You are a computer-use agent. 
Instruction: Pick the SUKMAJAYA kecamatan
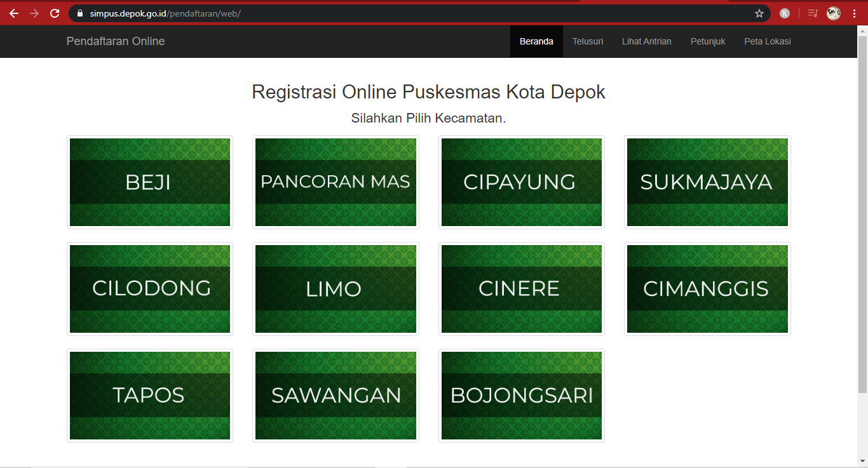click(707, 182)
